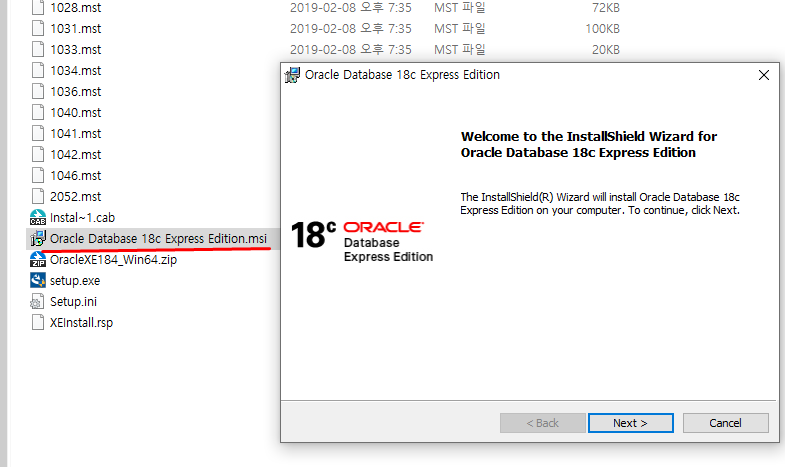Select the file name 2052.mst
785x467 pixels.
coord(76,197)
